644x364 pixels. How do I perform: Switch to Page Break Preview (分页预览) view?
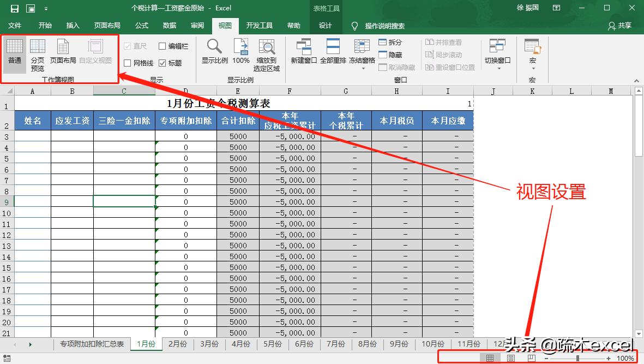point(37,53)
